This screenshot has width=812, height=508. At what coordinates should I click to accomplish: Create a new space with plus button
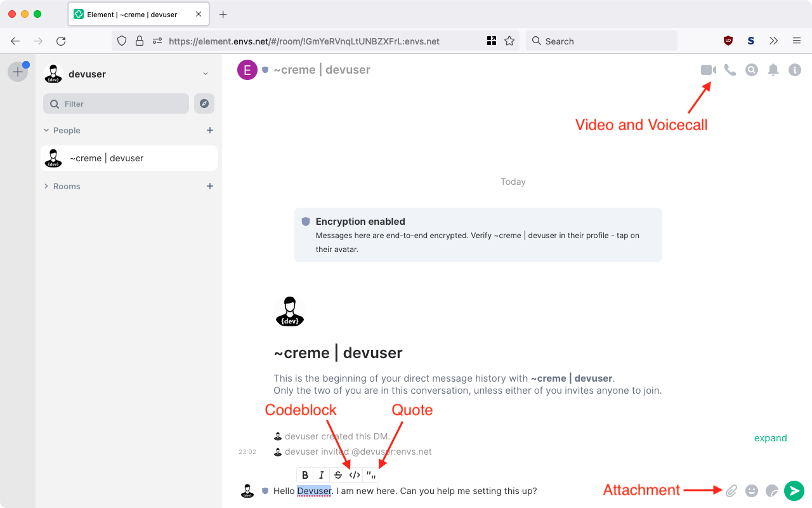tap(18, 72)
